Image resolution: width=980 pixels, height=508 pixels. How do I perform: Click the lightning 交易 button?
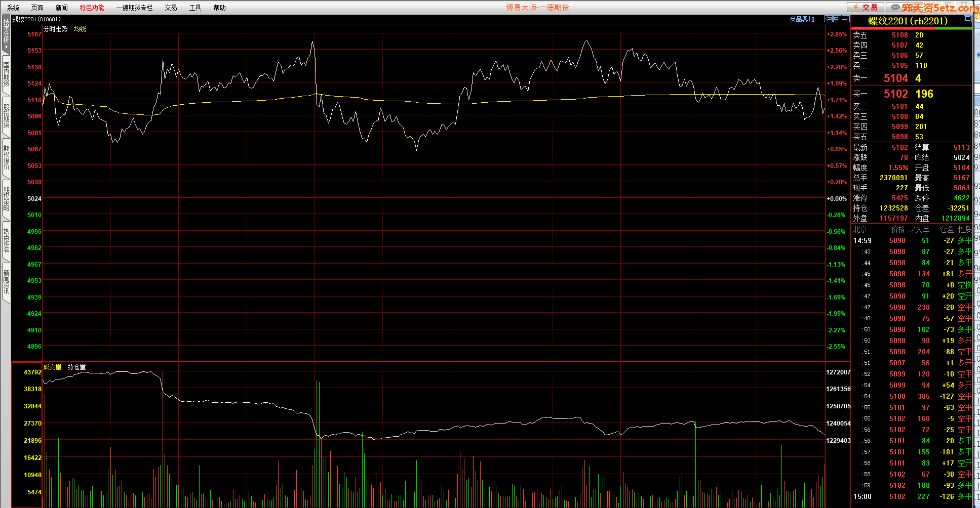tap(866, 7)
